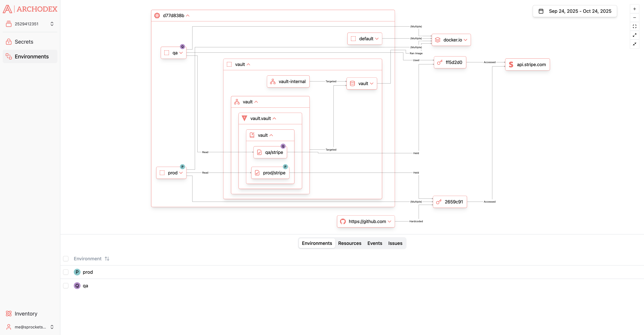This screenshot has height=335, width=644.
Task: Click the key icon on the ff5d2d0 node
Action: [439, 63]
